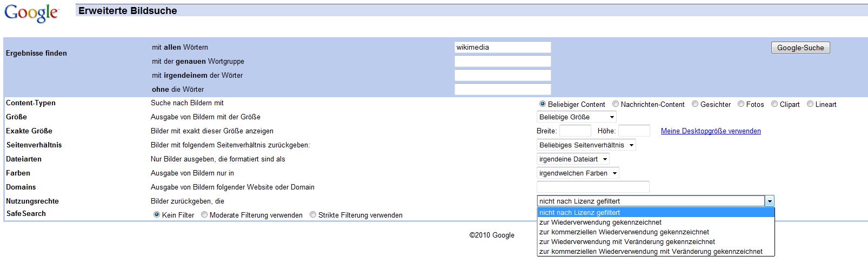868x277 pixels.
Task: Click the 'mit allen Wörtern' text field
Action: pos(503,48)
